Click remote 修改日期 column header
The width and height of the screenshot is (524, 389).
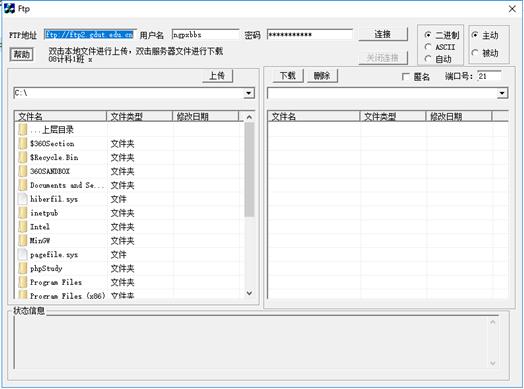(x=459, y=116)
